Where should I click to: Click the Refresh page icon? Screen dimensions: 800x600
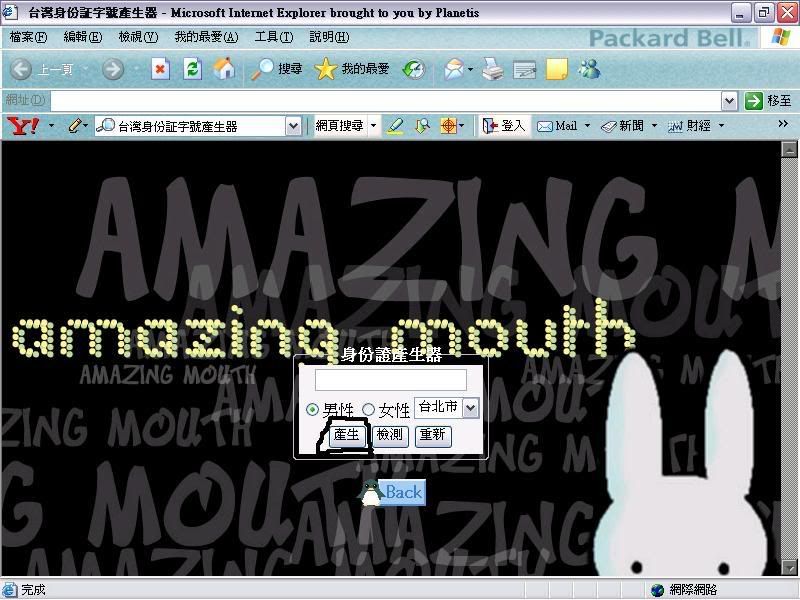[192, 69]
